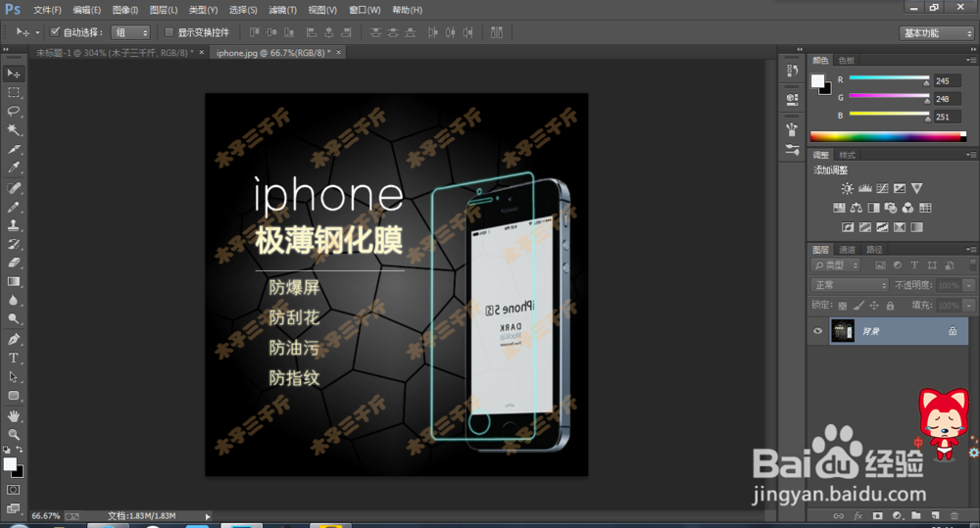Create a new layer
Image resolution: width=980 pixels, height=528 pixels.
(x=935, y=515)
